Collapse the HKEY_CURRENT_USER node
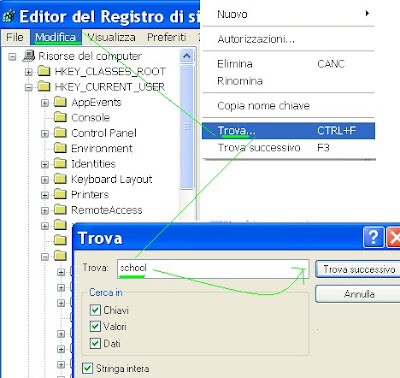 [29, 88]
